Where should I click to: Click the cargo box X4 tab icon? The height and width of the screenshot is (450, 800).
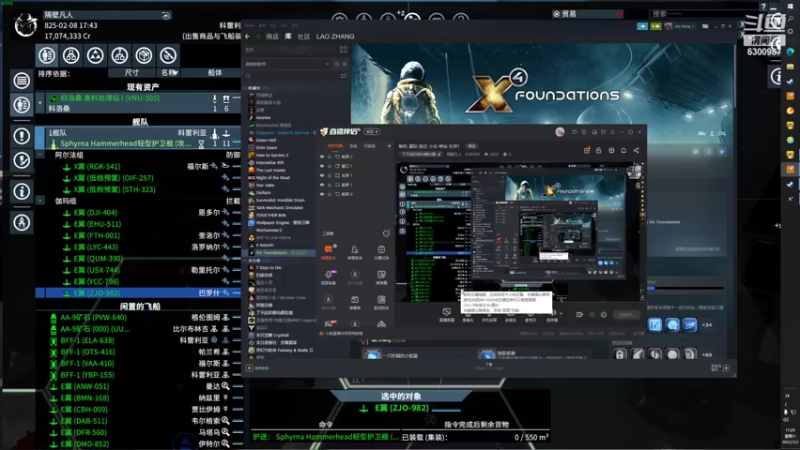pos(144,55)
